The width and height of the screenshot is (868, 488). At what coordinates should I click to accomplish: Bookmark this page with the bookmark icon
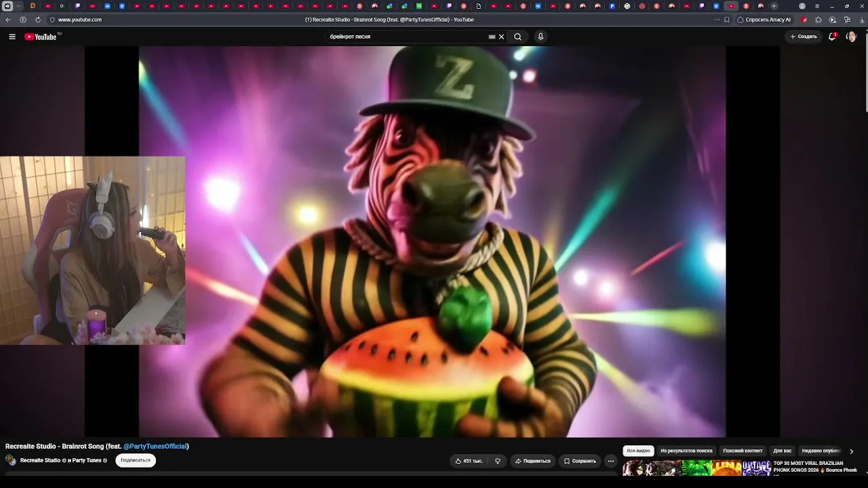(x=727, y=20)
